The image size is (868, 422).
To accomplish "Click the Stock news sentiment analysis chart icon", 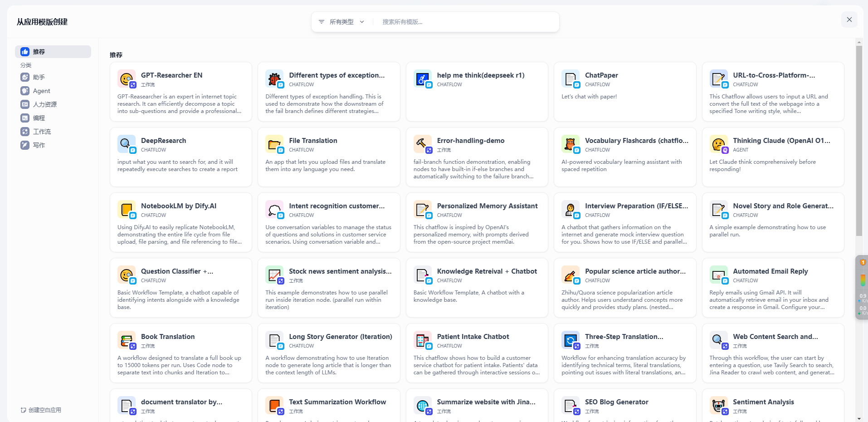I will coord(274,275).
